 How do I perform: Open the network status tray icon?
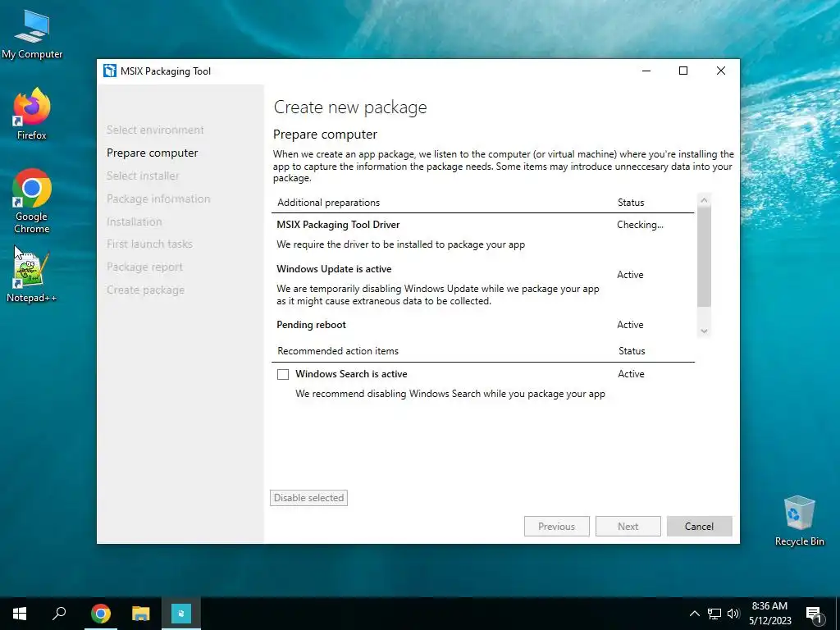point(714,614)
